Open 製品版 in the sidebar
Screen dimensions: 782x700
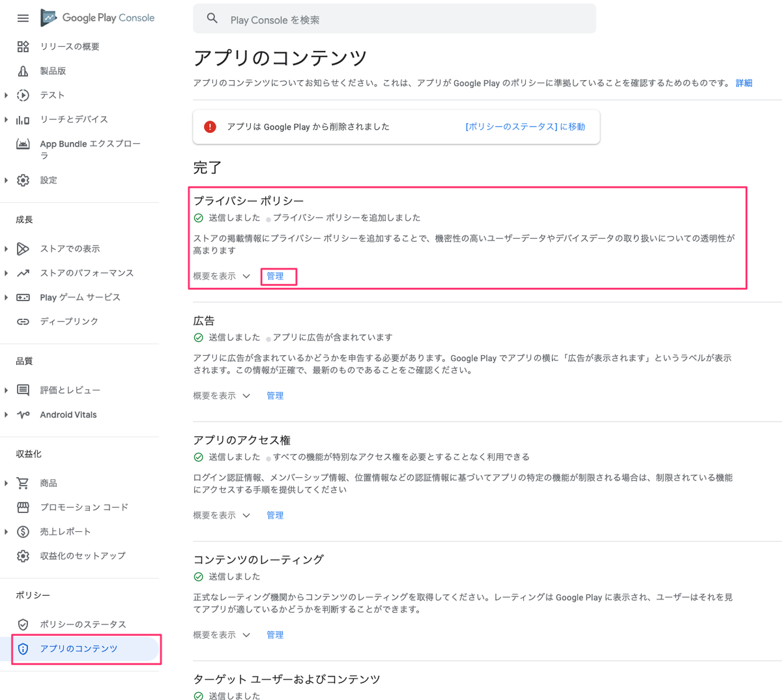tap(53, 71)
